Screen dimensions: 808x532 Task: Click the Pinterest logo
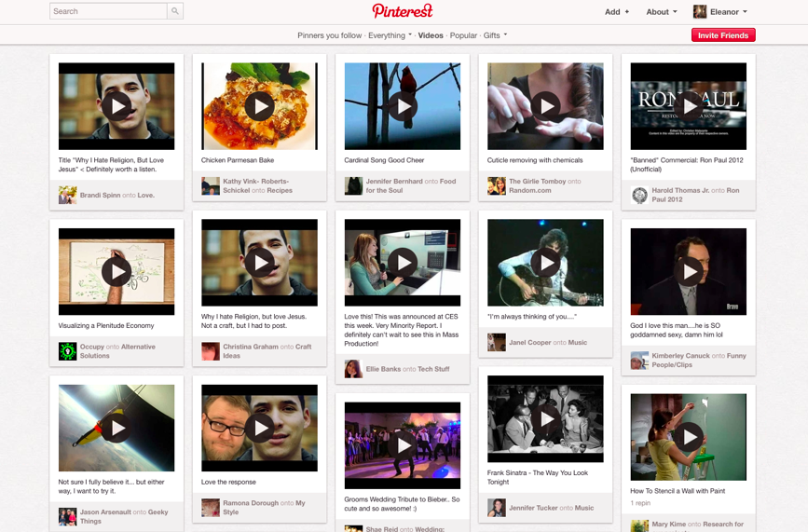coord(403,11)
